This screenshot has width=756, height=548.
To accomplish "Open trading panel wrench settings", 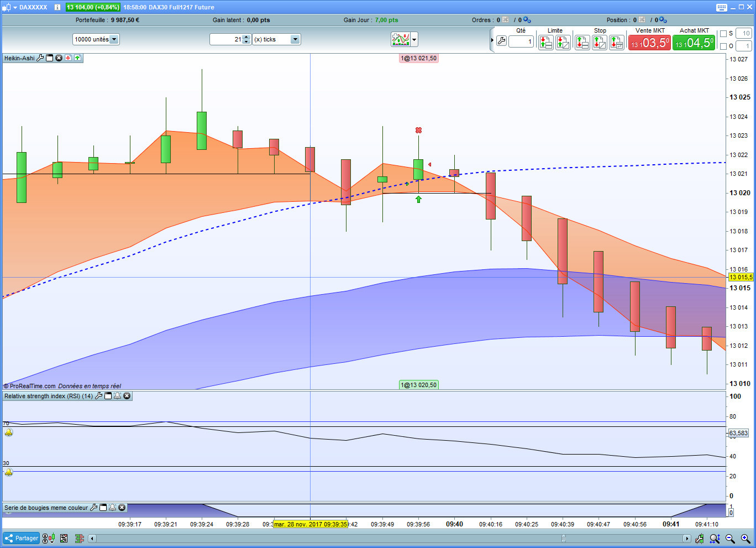I will [x=501, y=41].
